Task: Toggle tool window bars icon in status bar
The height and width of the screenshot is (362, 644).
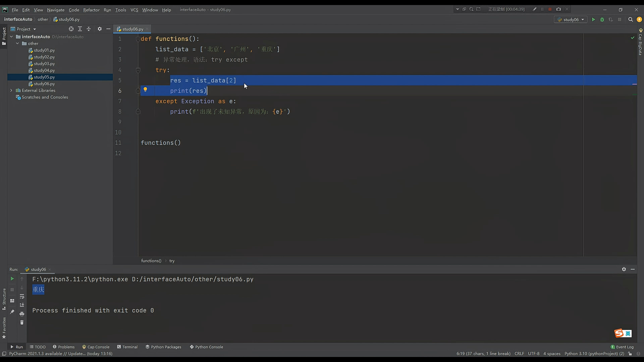Action: tap(4, 354)
